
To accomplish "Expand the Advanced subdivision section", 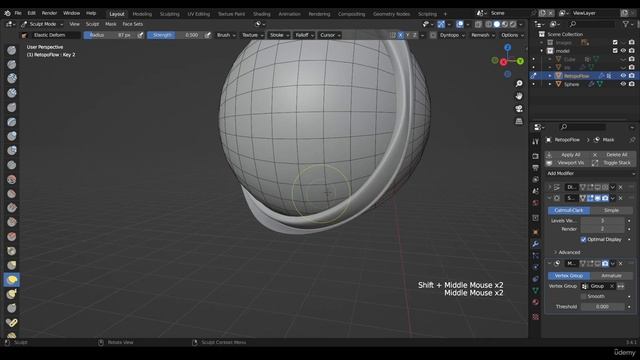I will tap(567, 252).
